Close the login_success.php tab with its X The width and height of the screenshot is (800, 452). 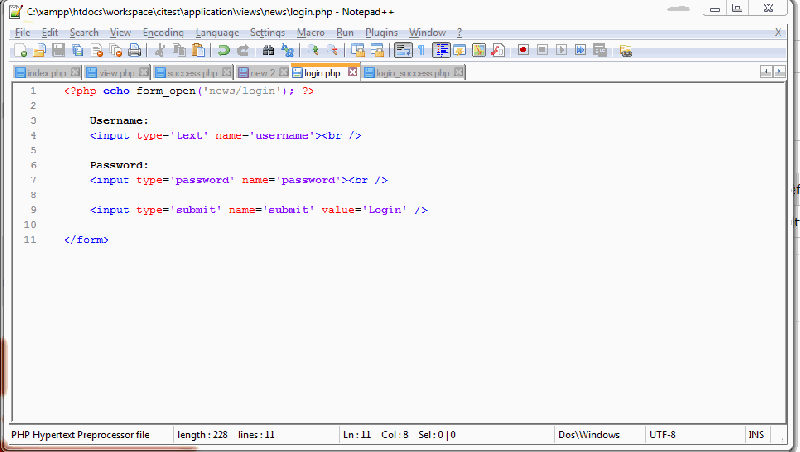459,72
